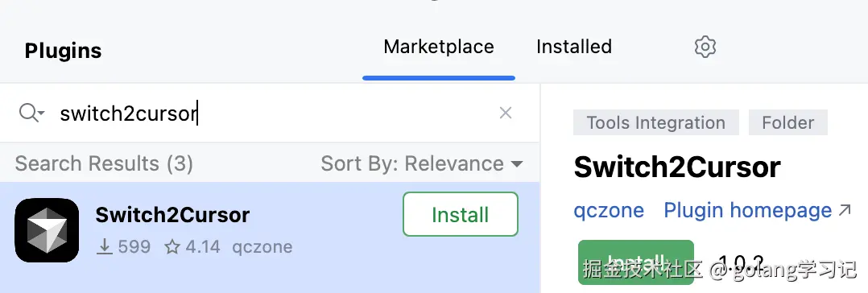
Task: Select the Tools Integration tag
Action: (656, 122)
